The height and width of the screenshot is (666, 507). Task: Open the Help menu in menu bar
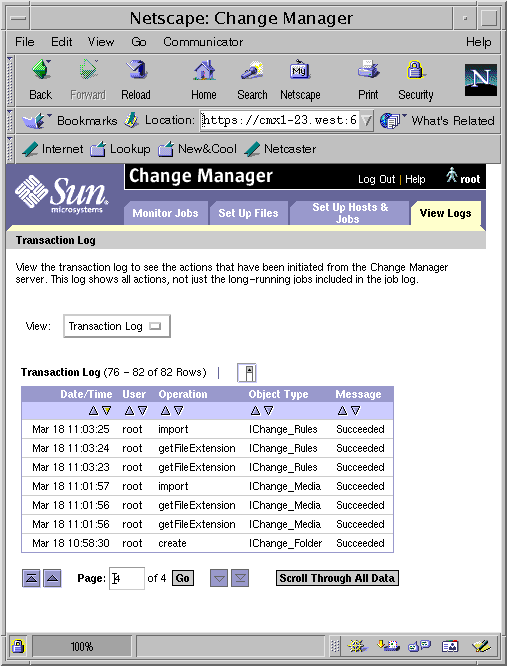tap(479, 42)
